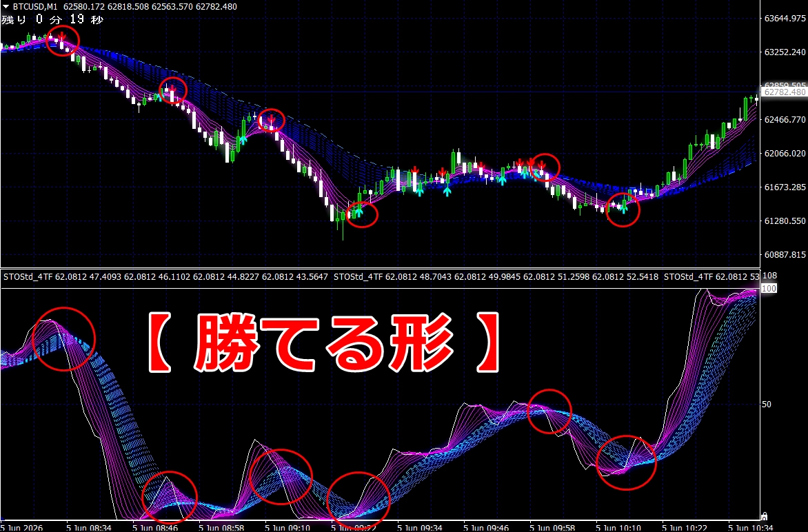Click time axis label 5 Jun 09:58
Viewport: 808px width, 532px height.
tap(553, 528)
